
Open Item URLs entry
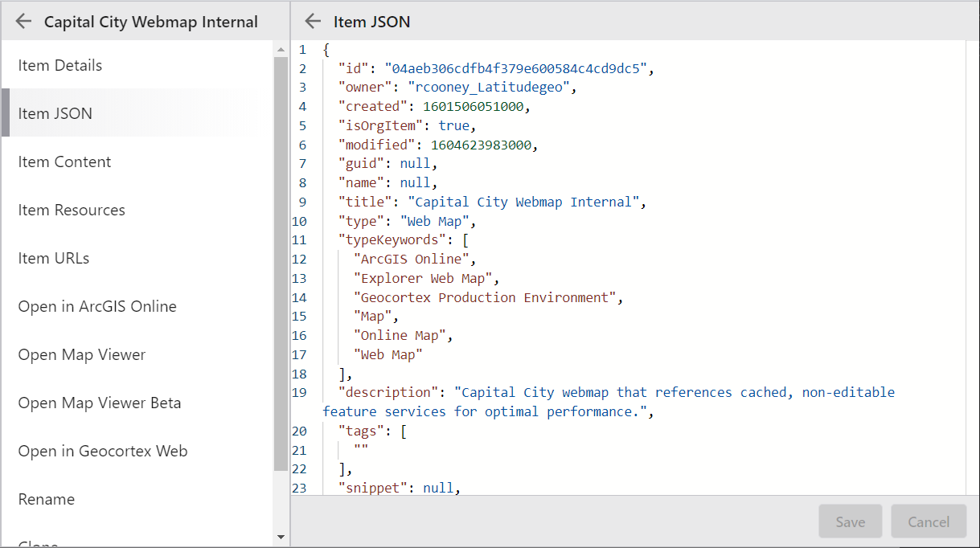pos(137,258)
